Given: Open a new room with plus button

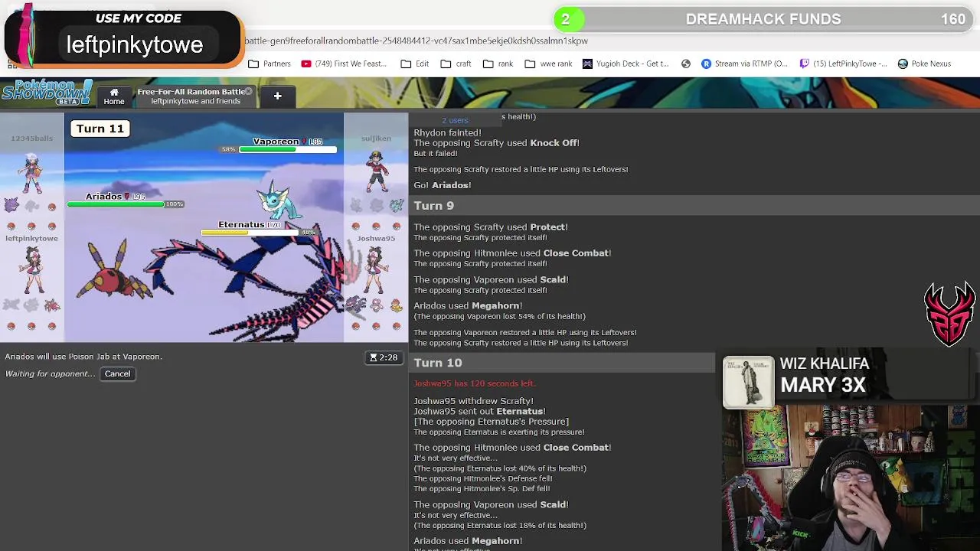Looking at the screenshot, I should pyautogui.click(x=277, y=96).
